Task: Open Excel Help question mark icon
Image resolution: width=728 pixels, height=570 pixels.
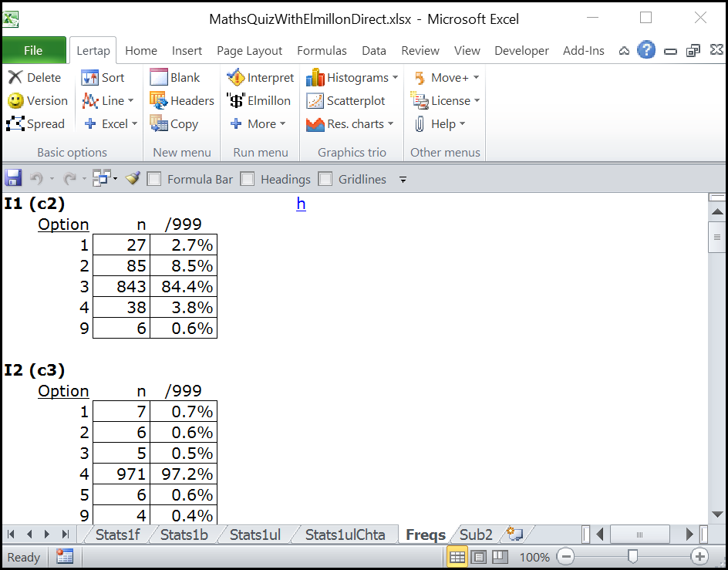Action: (x=645, y=50)
